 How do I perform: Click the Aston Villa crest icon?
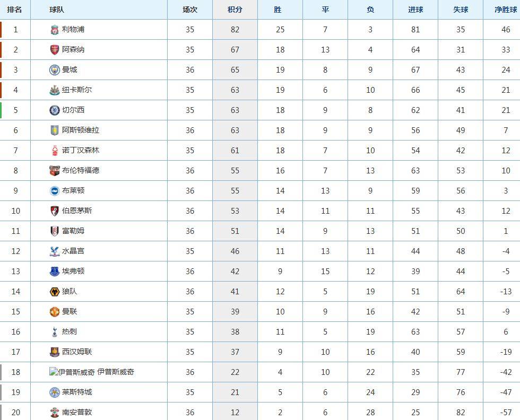tap(54, 130)
